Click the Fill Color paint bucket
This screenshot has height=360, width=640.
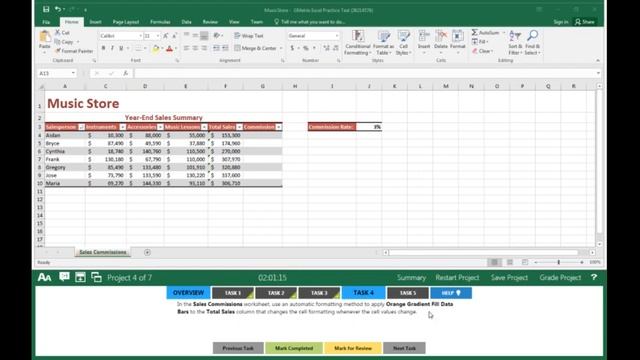click(156, 49)
